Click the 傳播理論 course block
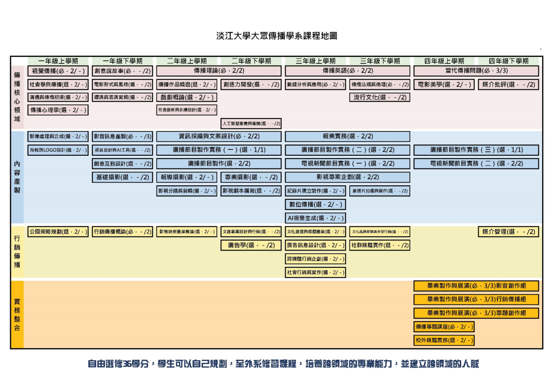554x392 pixels. (218, 71)
